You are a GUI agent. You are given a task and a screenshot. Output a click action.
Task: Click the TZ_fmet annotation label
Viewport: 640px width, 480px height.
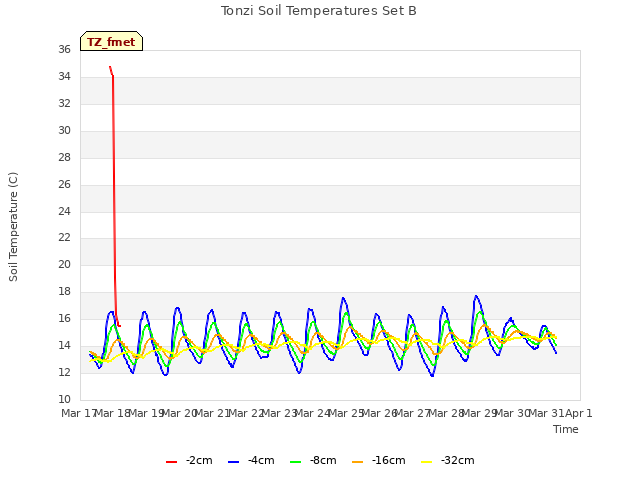(x=111, y=41)
